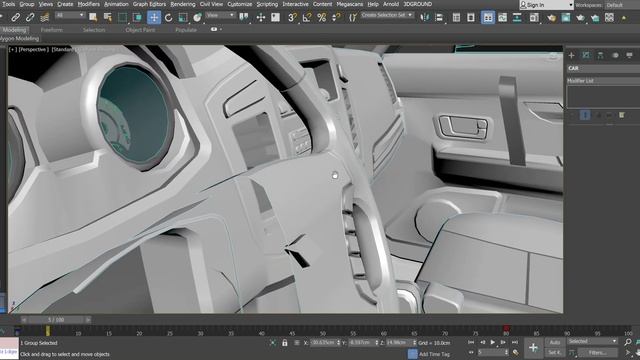Open the Graph Editors menu
640x360 pixels.
pyautogui.click(x=149, y=4)
